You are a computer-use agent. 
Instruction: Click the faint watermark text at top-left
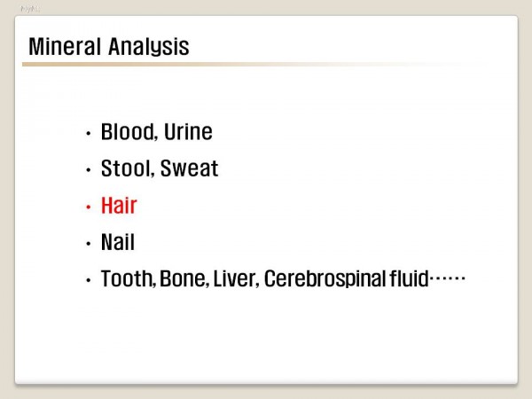[29, 9]
